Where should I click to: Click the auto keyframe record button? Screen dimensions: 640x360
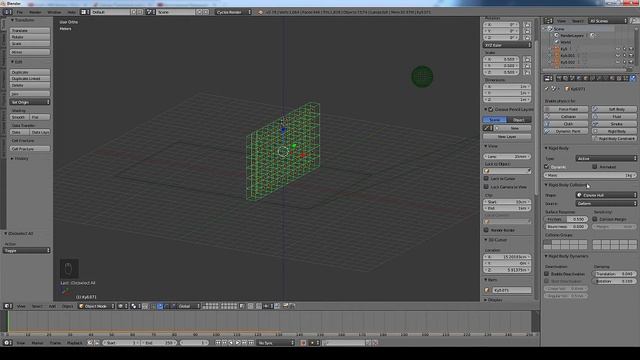click(303, 343)
